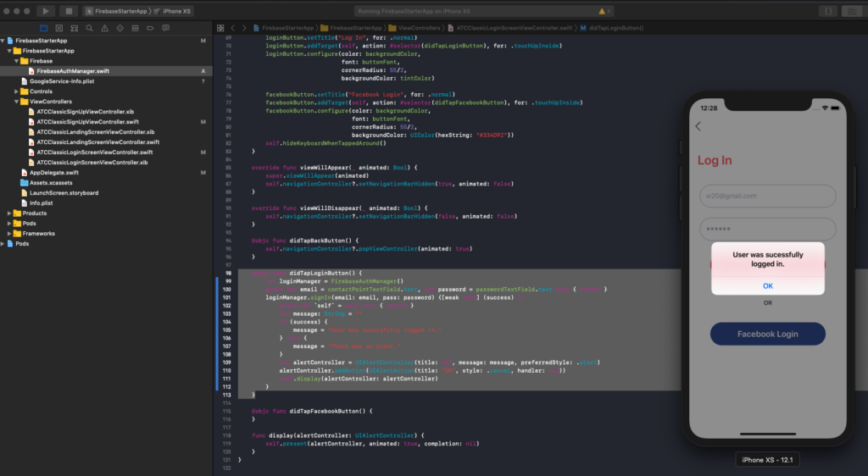Open the Report navigator speech-bubble icon
The width and height of the screenshot is (868, 476).
167,28
